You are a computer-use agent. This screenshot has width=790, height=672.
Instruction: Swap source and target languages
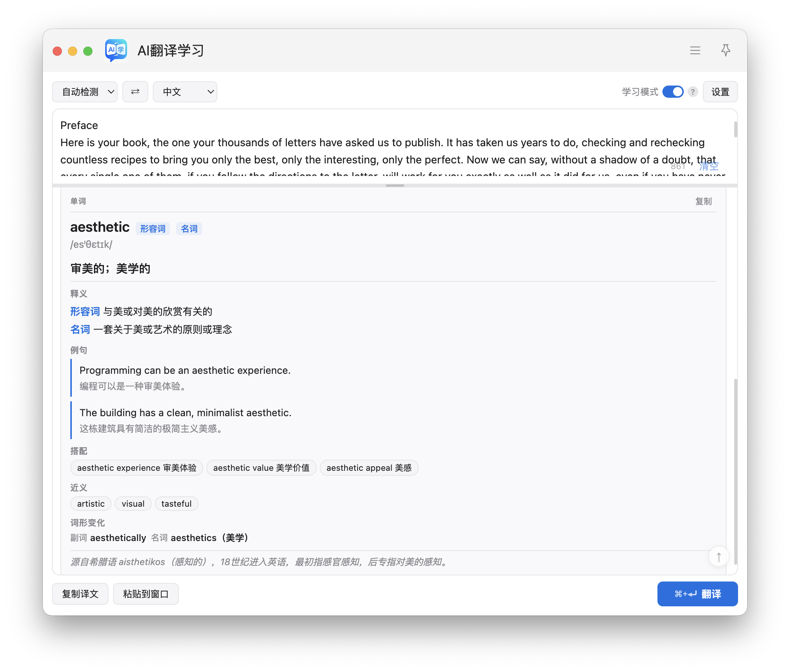coord(135,92)
